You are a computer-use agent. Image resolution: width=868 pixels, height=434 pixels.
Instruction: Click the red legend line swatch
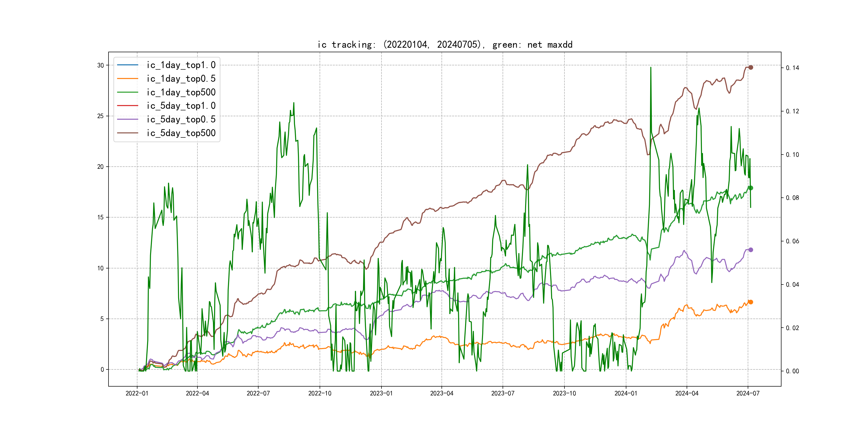[x=127, y=106]
